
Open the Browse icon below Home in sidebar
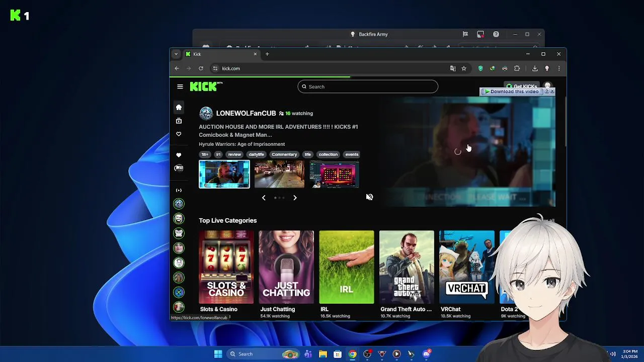pyautogui.click(x=179, y=121)
